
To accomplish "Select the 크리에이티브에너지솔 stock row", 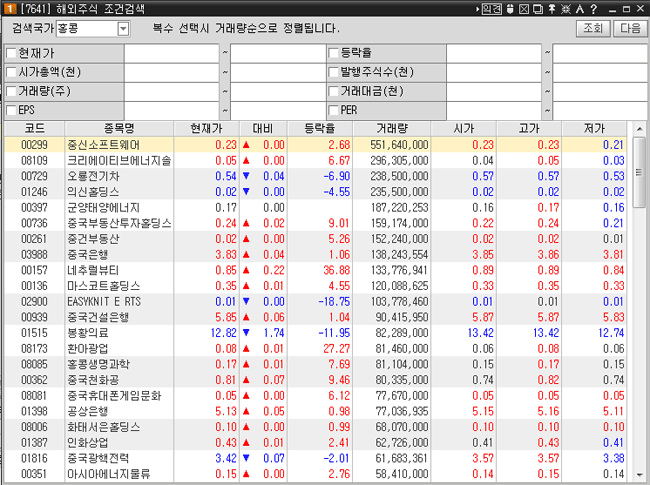I will [x=315, y=160].
